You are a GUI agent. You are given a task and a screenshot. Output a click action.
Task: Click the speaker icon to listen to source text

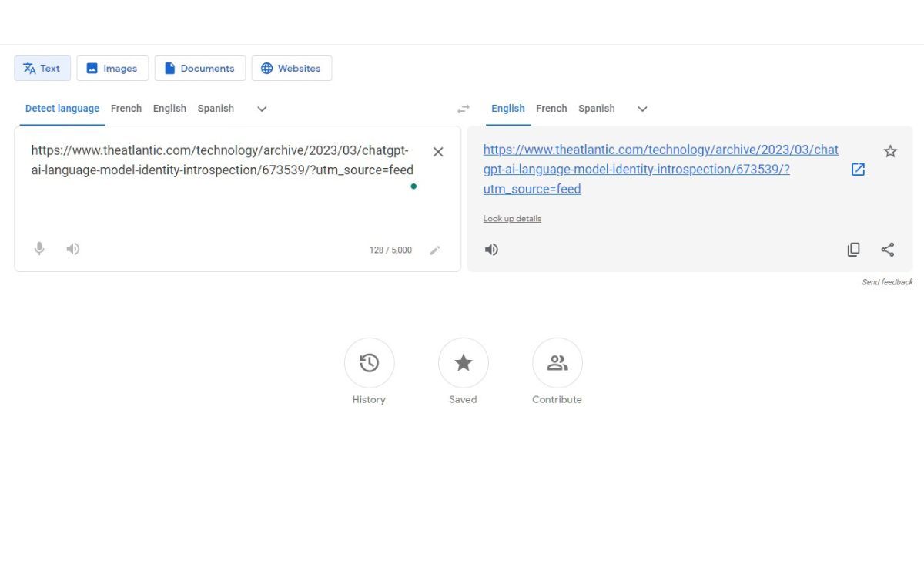click(x=72, y=249)
